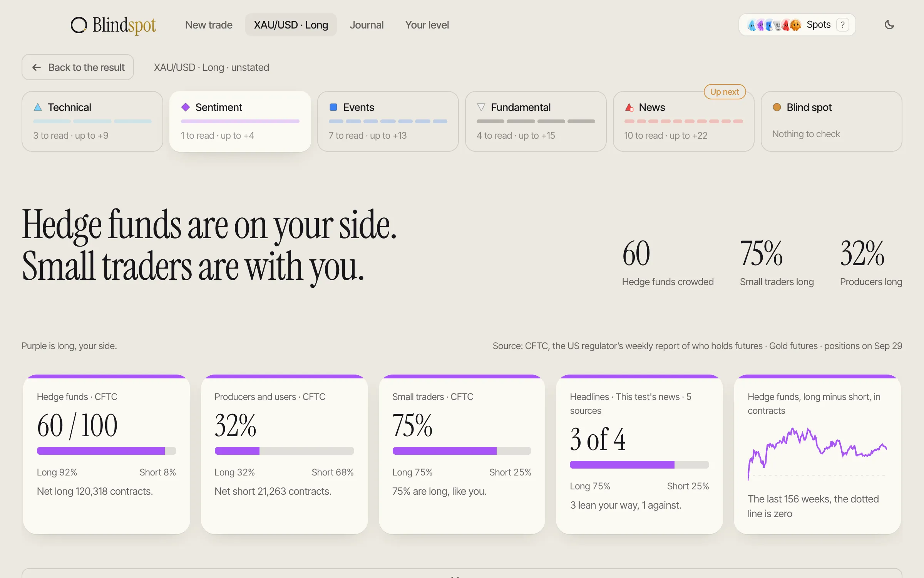Click the hedge funds net position chart
This screenshot has height=578, width=924.
click(x=817, y=454)
